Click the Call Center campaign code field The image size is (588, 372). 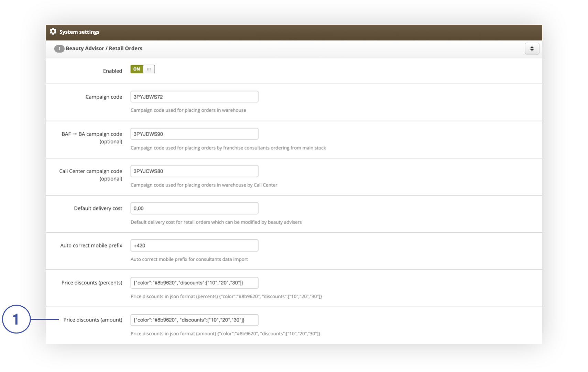point(194,171)
